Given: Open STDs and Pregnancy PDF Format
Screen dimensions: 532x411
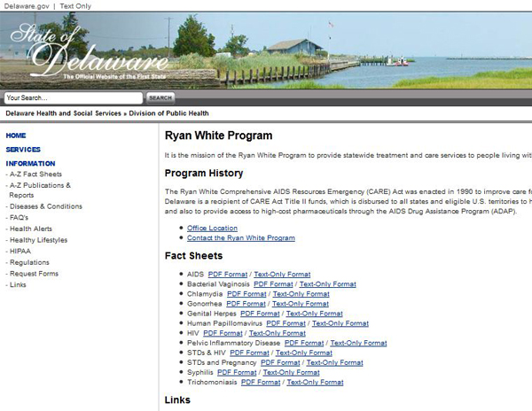Looking at the screenshot, I should point(280,362).
